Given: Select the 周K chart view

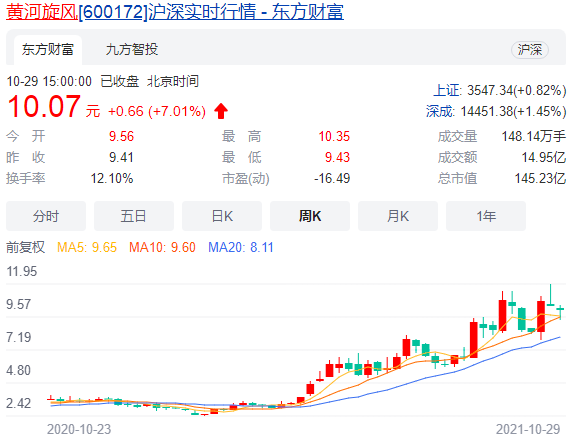Looking at the screenshot, I should tap(310, 216).
